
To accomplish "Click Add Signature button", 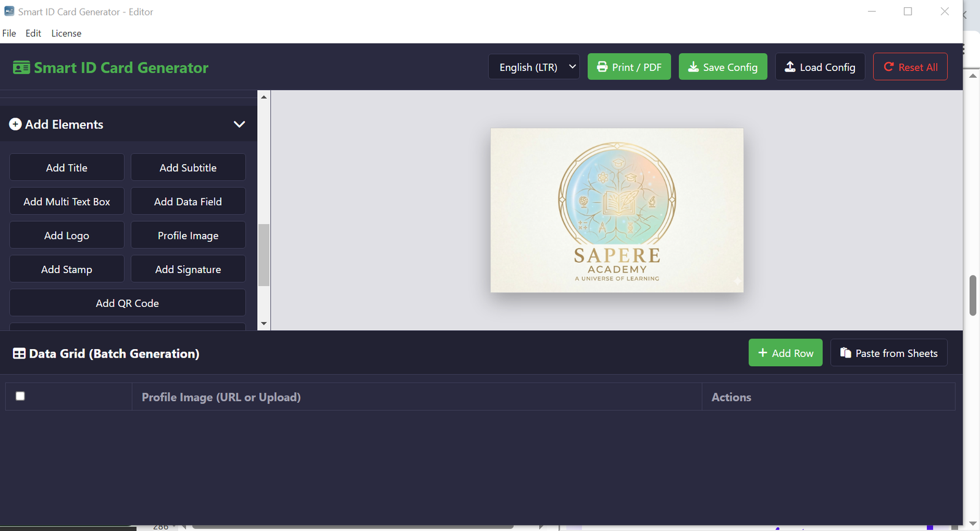I will [x=188, y=269].
